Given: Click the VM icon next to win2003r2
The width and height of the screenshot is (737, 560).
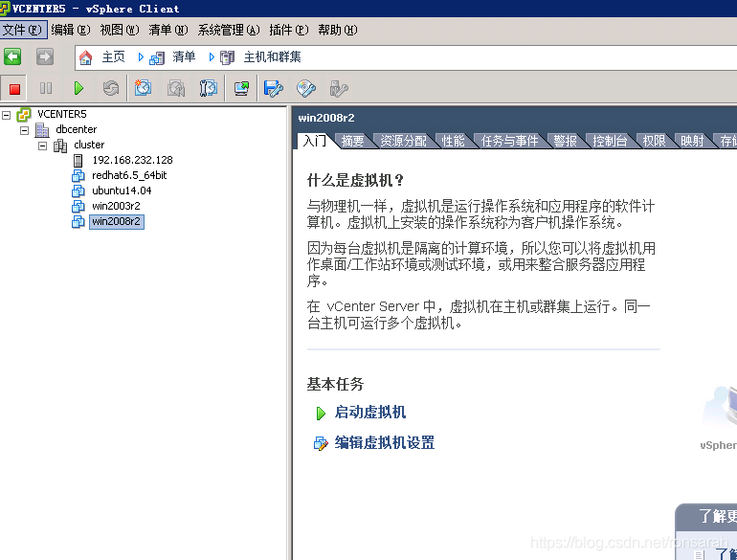Looking at the screenshot, I should tap(78, 206).
